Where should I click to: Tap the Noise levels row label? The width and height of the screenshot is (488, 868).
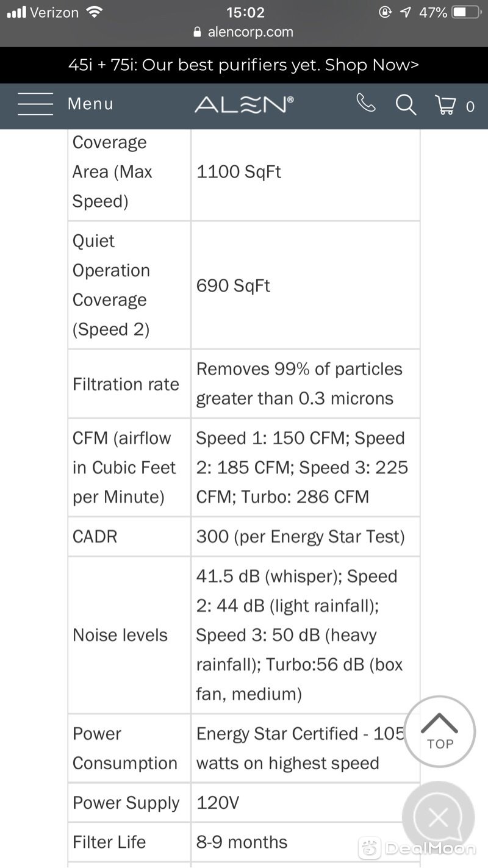120,634
